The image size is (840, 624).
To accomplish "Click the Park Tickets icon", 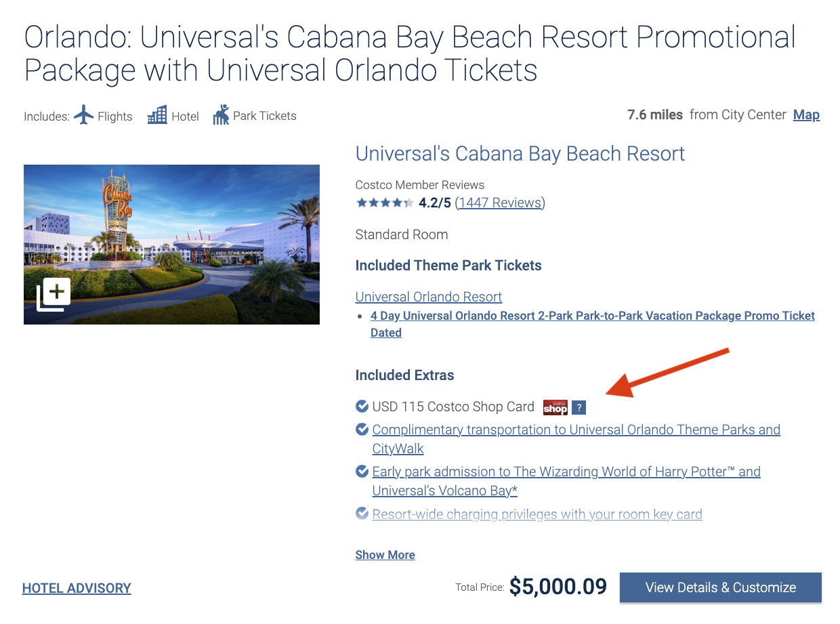I will pyautogui.click(x=222, y=115).
